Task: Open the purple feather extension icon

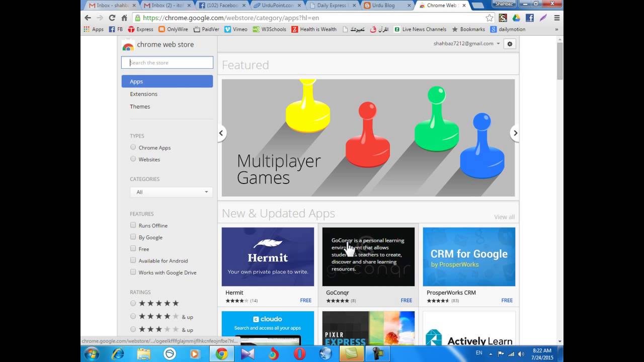Action: point(543,18)
